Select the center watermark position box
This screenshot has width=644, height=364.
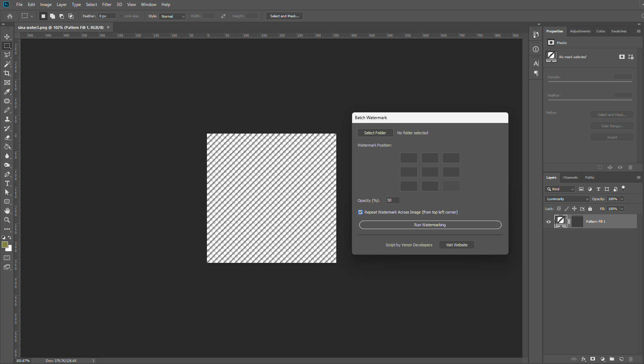click(x=430, y=172)
